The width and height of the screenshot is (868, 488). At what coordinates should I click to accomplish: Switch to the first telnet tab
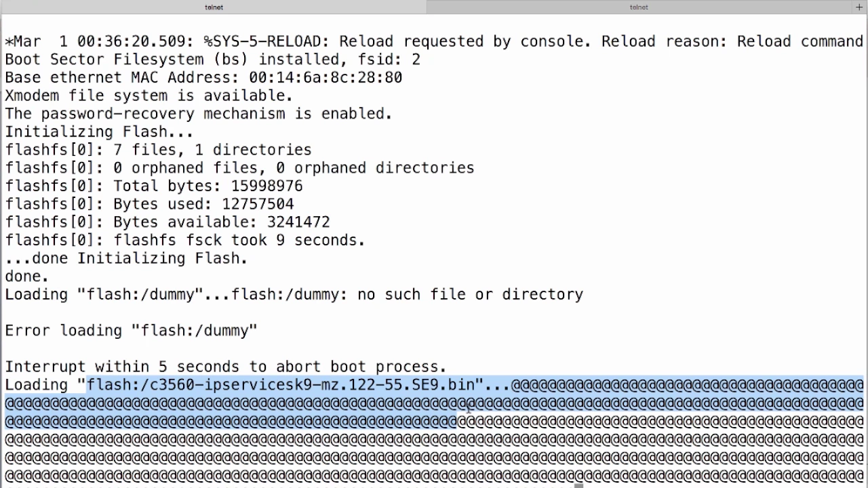pos(214,7)
